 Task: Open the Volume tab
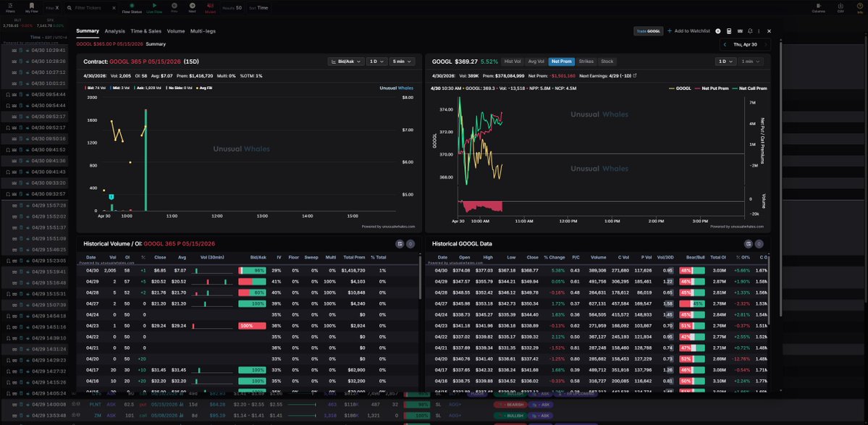(x=176, y=32)
